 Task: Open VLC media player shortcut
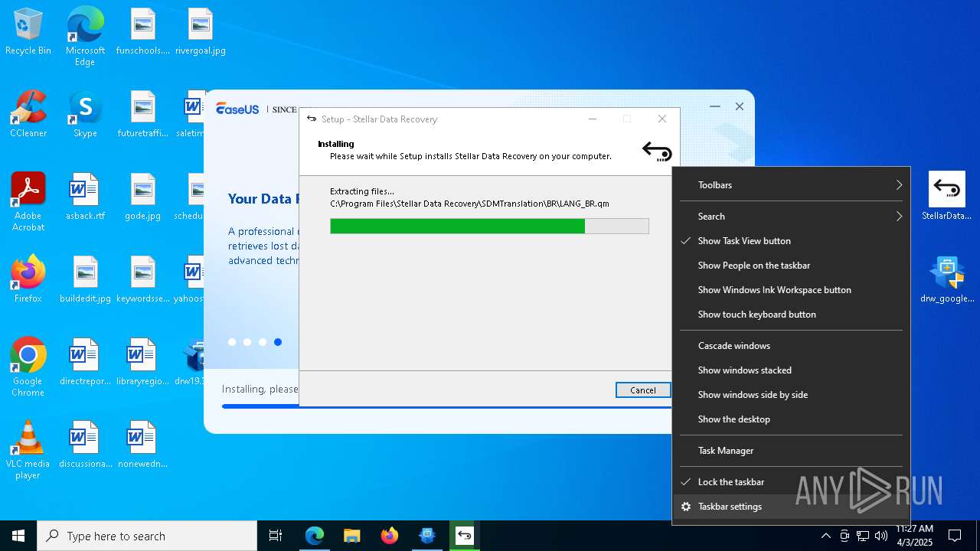point(28,449)
